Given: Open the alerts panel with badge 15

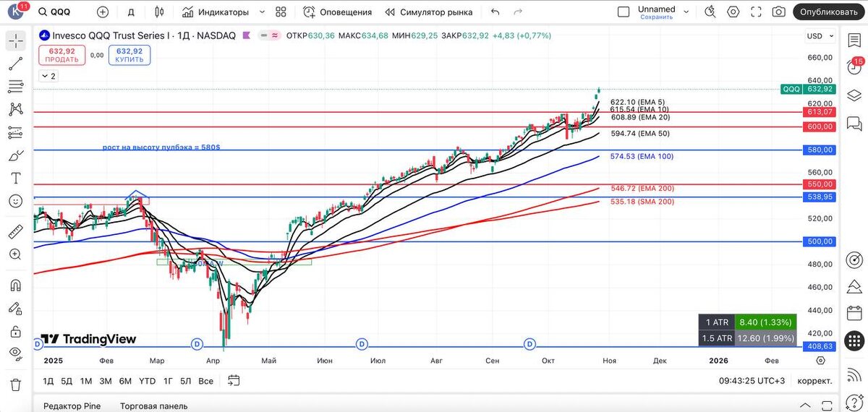Looking at the screenshot, I should [854, 69].
